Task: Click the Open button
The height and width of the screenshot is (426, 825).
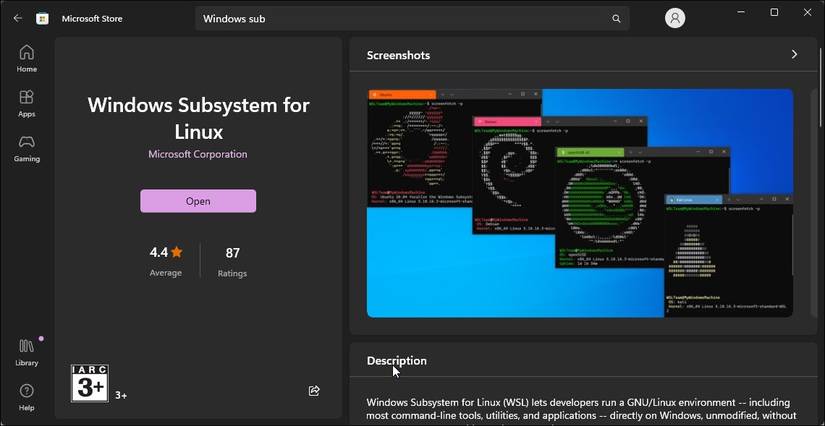Action: pos(198,201)
